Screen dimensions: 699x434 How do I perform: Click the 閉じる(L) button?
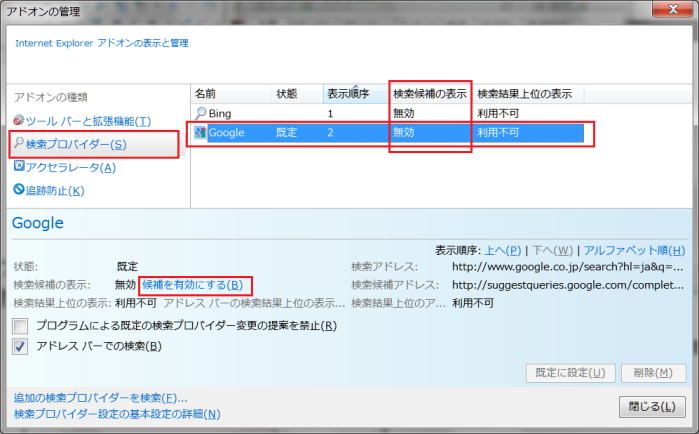[x=652, y=406]
